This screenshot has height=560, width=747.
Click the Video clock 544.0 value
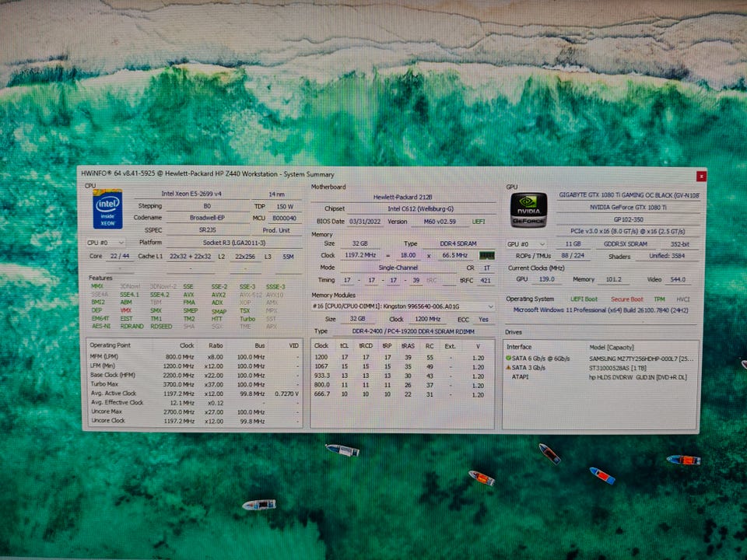pos(678,280)
